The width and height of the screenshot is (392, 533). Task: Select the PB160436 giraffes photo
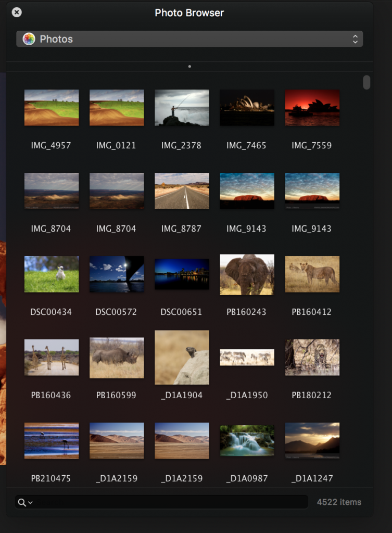pos(52,358)
